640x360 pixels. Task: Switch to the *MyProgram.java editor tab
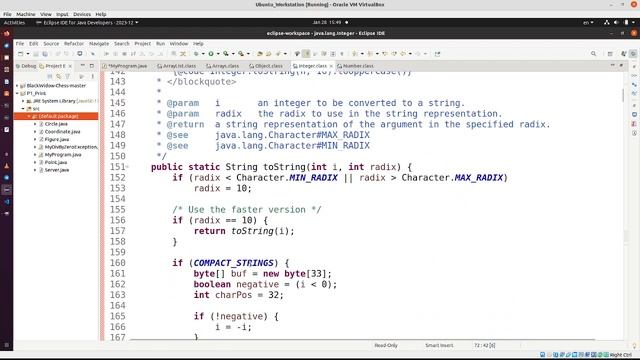click(125, 66)
